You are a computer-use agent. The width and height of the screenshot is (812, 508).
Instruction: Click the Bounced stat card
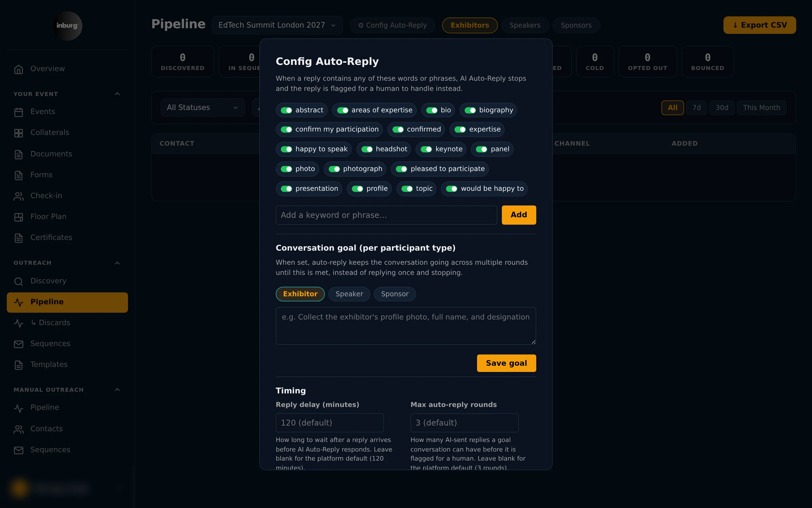707,62
